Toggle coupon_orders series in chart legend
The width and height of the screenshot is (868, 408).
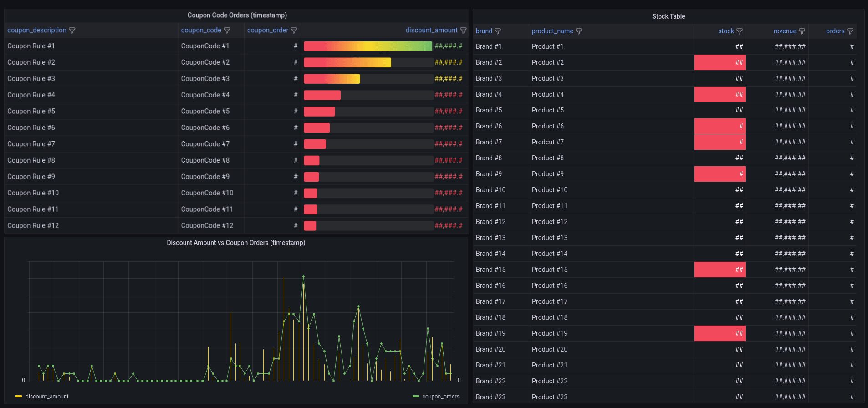[x=440, y=397]
